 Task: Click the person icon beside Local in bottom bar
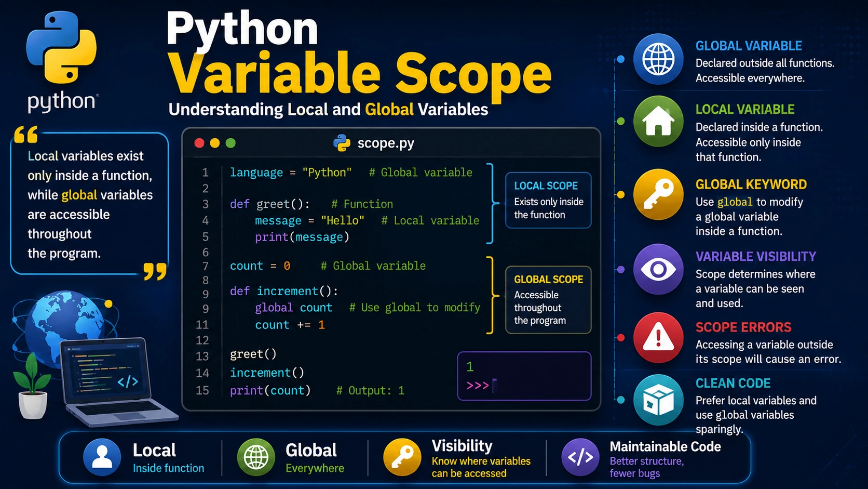point(102,457)
